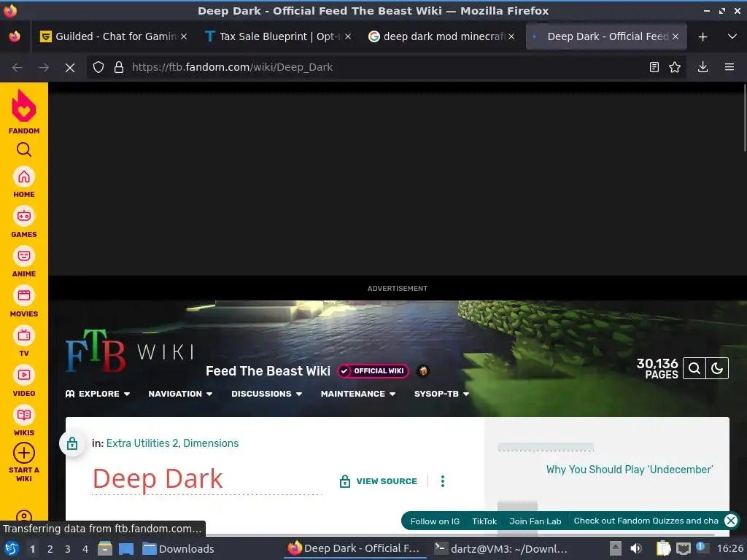Open Firefox downloads panel
Screen dimensions: 747x560
coord(703,67)
